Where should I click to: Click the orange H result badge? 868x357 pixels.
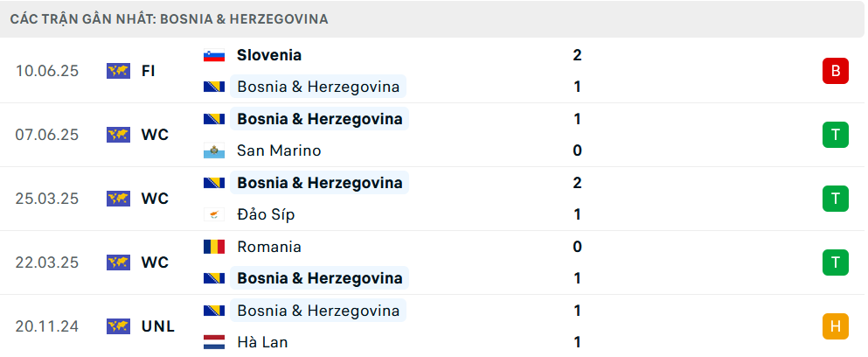836,326
